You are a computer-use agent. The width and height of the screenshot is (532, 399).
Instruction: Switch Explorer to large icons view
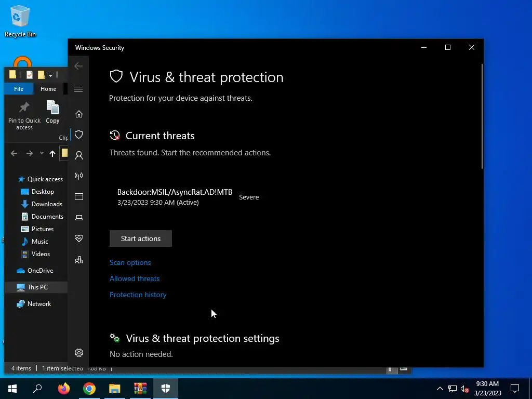pos(403,369)
